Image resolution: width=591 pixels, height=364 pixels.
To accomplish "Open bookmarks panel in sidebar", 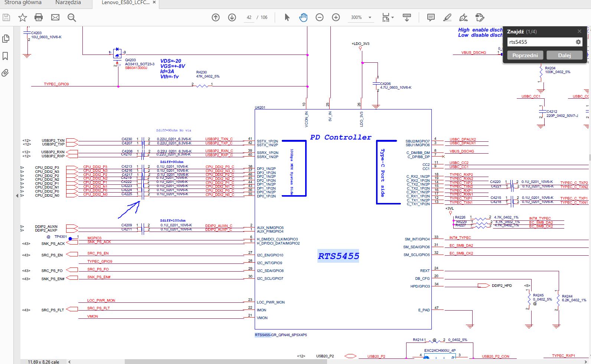I will click(x=6, y=56).
